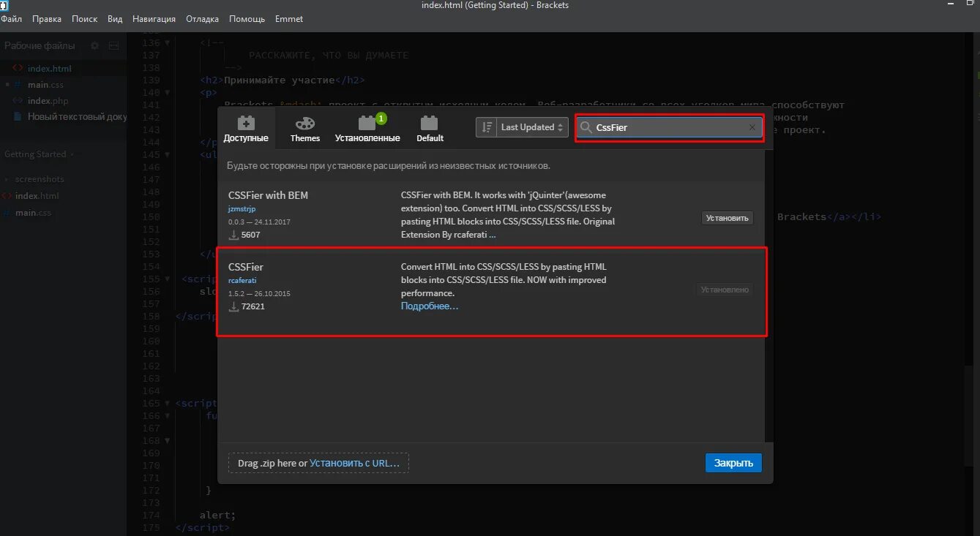
Task: Click the disabled Установлено button for CSSFier
Action: [725, 290]
